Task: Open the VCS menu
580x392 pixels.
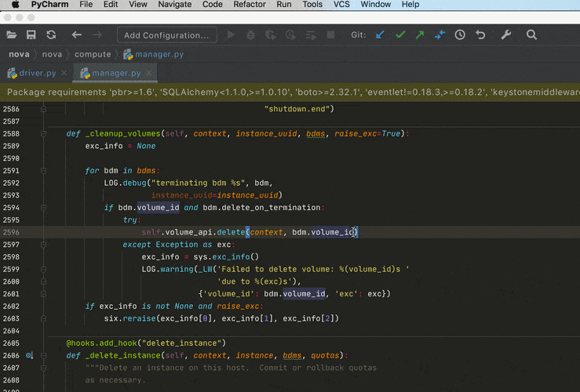Action: click(x=343, y=5)
